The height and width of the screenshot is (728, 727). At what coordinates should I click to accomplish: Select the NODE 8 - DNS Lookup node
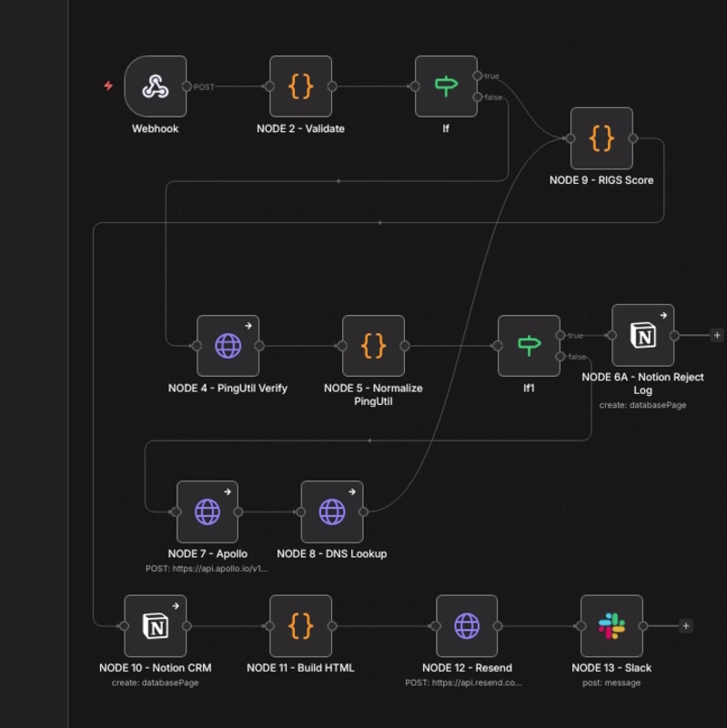click(332, 511)
